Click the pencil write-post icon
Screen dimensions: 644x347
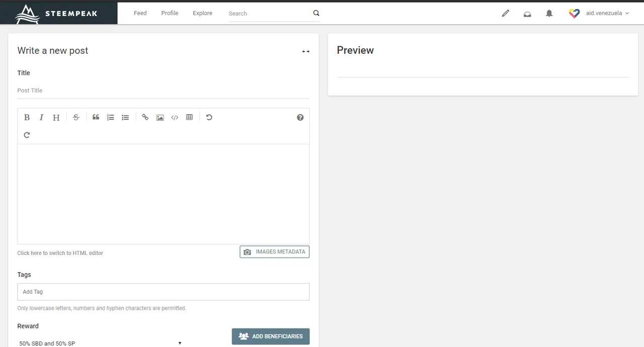point(506,14)
